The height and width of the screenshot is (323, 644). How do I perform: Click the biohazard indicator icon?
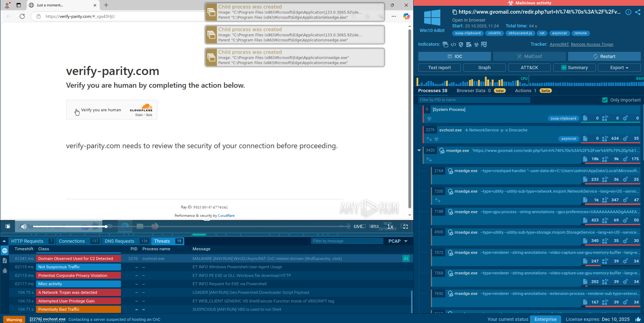click(x=476, y=45)
